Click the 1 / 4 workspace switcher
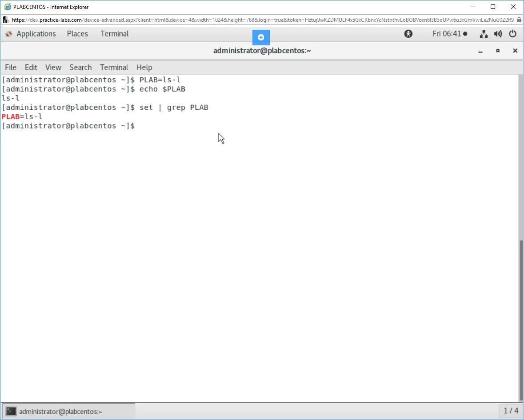The height and width of the screenshot is (420, 524). [511, 411]
